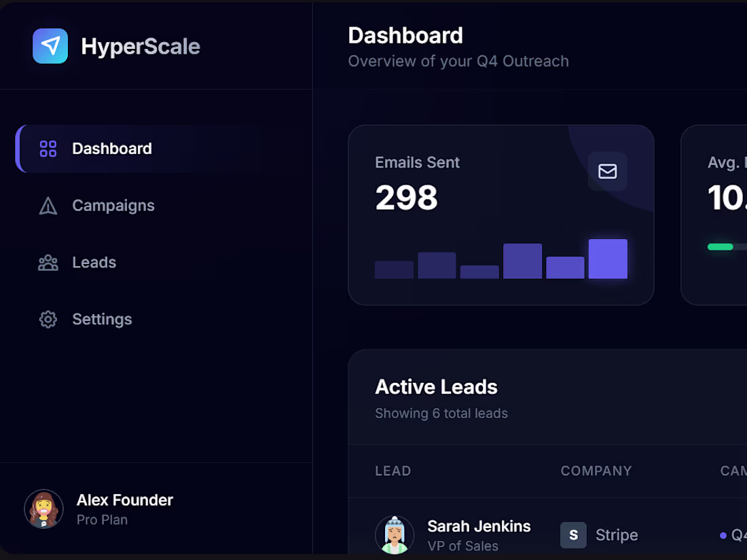Click the envelope icon on Emails Sent
This screenshot has width=747, height=560.
click(x=607, y=172)
